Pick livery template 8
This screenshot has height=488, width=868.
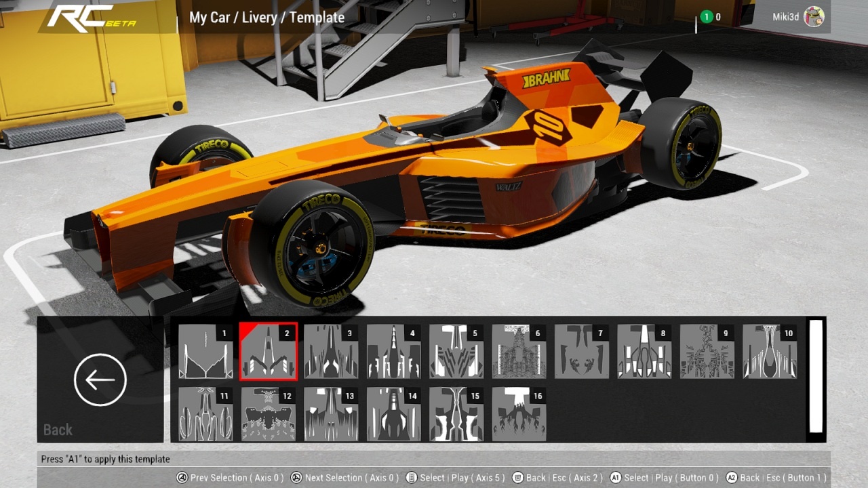644,351
